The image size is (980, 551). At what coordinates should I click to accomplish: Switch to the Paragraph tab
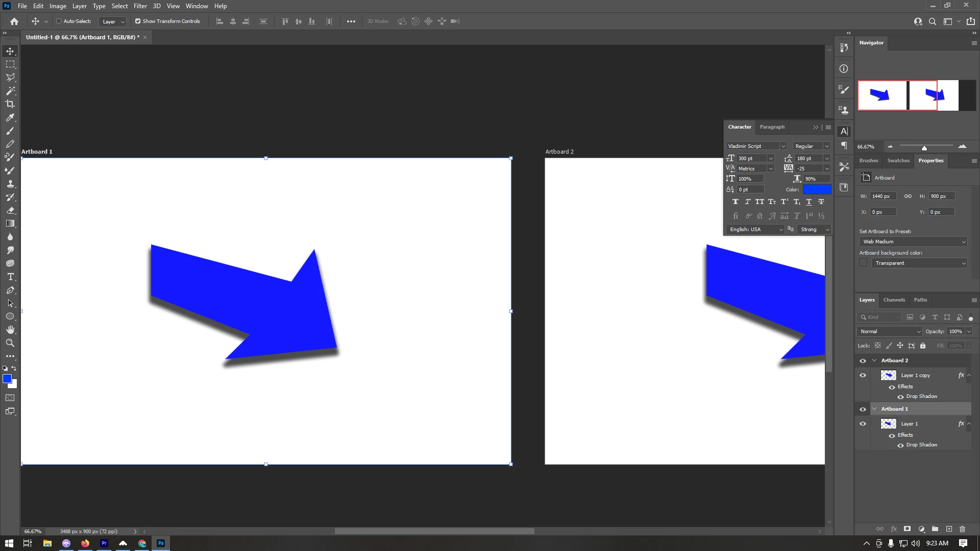tap(772, 127)
